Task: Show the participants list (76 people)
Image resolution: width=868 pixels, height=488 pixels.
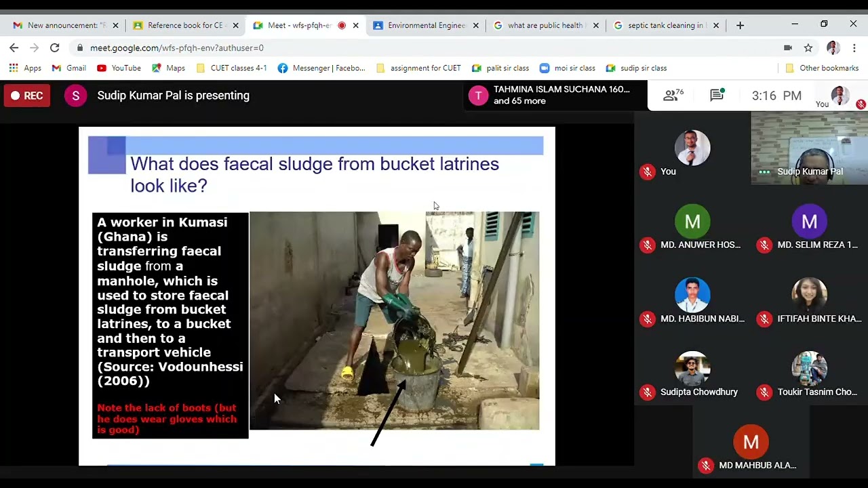Action: point(673,95)
